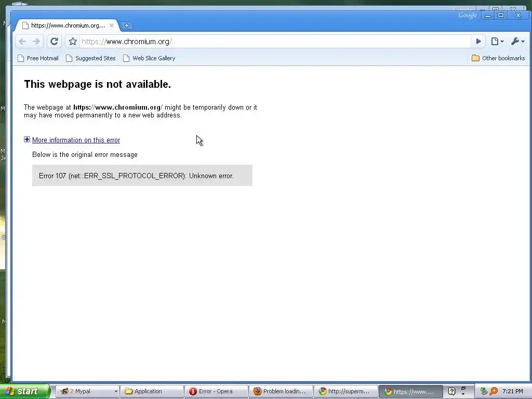This screenshot has height=399, width=532.
Task: Switch to the Error - Opera window
Action: click(x=216, y=391)
